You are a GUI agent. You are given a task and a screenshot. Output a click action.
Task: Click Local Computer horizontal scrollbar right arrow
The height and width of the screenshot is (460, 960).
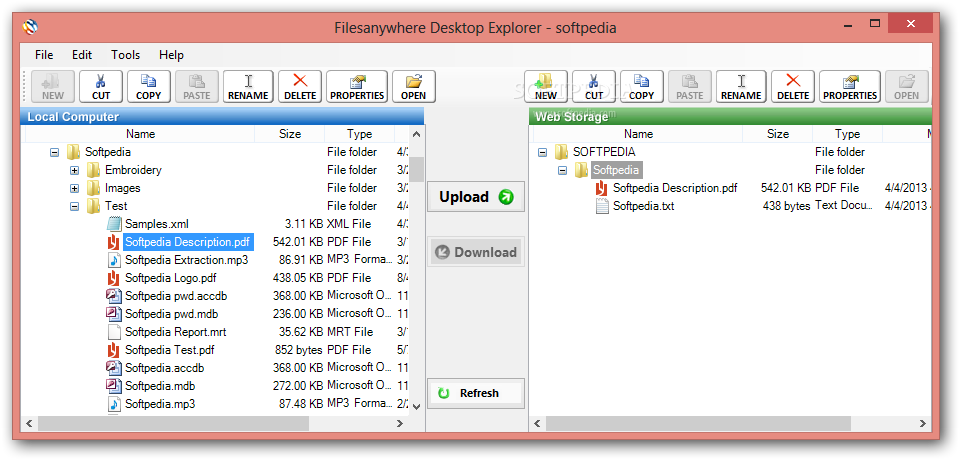click(400, 423)
